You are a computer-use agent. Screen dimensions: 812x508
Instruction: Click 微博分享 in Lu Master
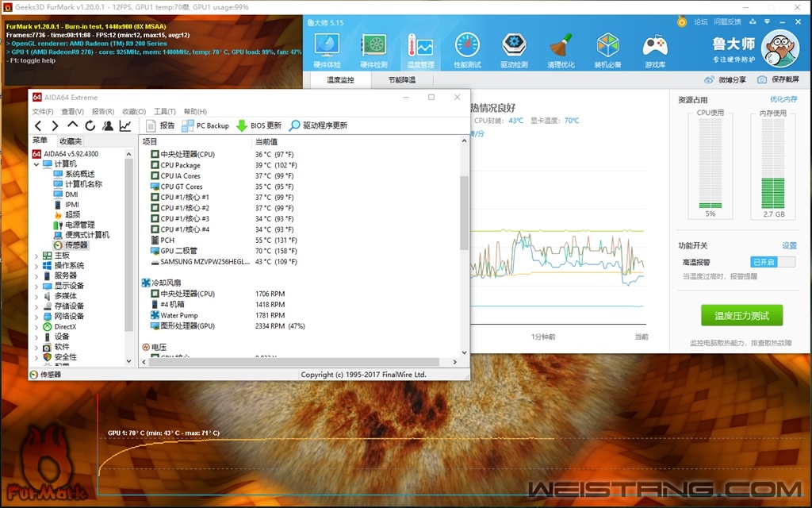(x=726, y=79)
